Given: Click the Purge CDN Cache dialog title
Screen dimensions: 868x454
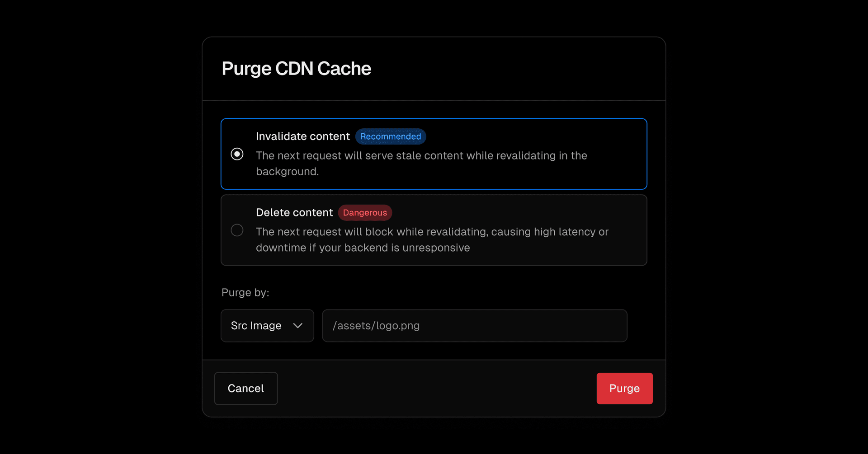Looking at the screenshot, I should (x=296, y=68).
